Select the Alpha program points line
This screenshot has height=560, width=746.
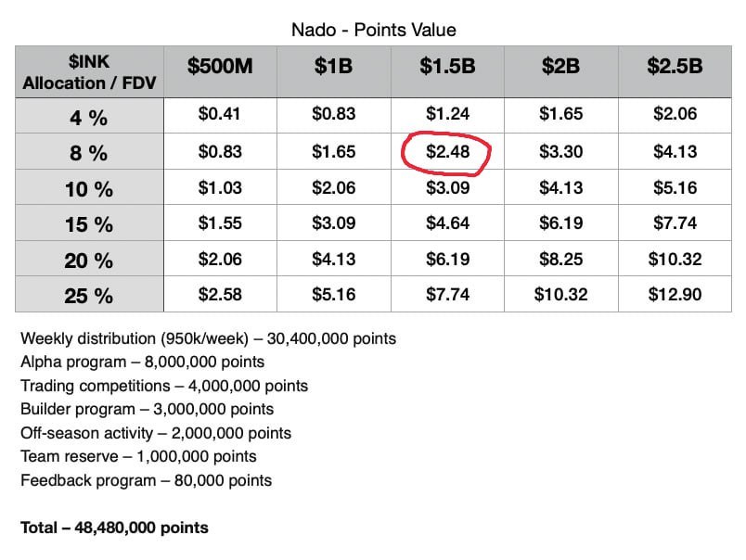click(142, 362)
